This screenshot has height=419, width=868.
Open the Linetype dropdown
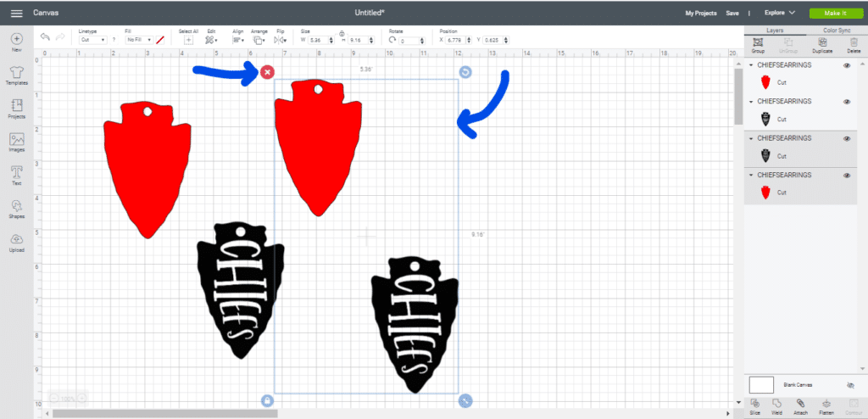point(92,40)
